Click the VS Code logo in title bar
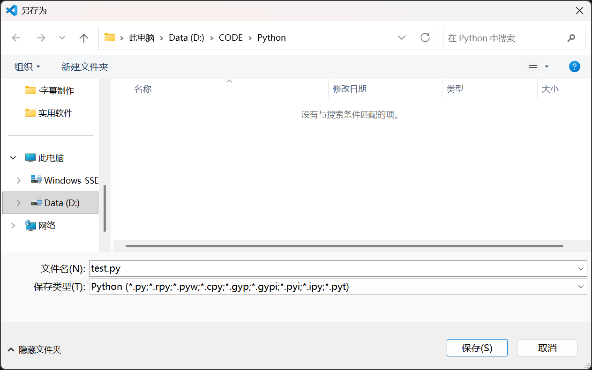 click(x=12, y=10)
